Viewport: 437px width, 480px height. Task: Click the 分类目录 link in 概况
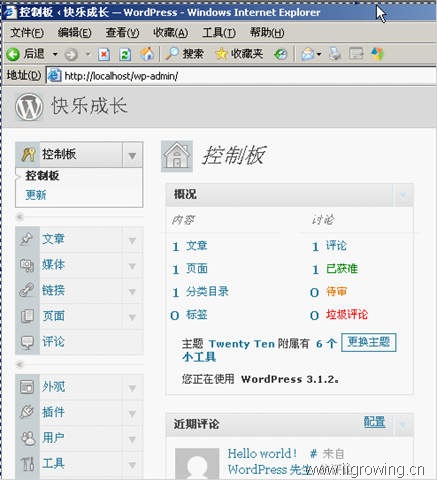point(207,291)
